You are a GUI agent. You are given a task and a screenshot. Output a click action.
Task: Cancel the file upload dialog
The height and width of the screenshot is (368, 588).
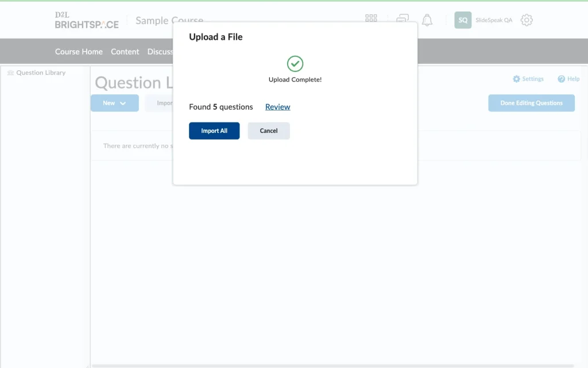click(269, 131)
